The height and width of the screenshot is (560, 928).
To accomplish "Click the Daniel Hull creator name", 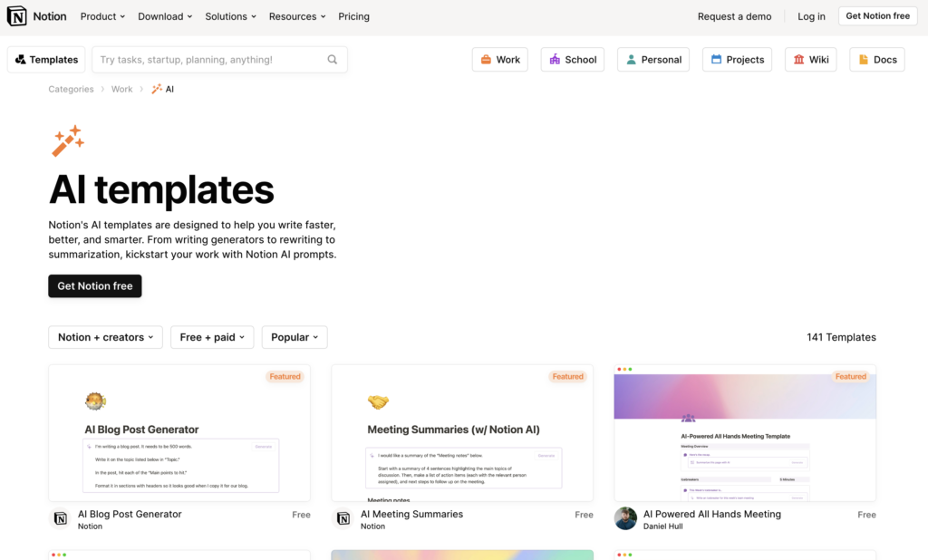I will coord(662,526).
